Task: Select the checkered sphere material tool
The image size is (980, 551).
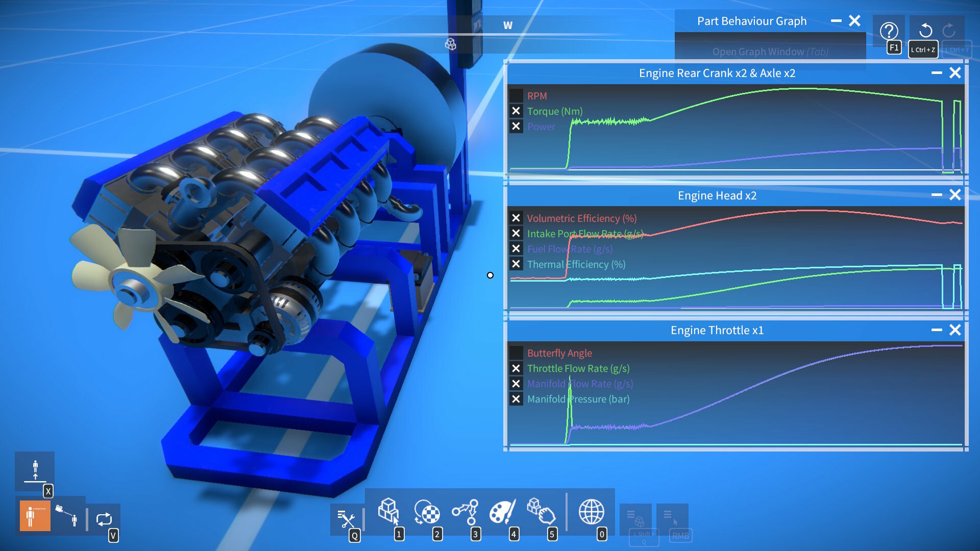Action: pyautogui.click(x=427, y=511)
